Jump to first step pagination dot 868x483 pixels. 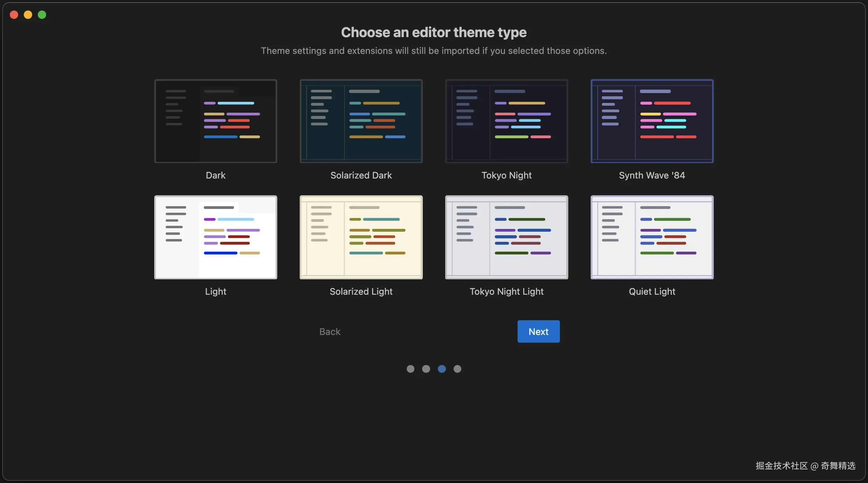[411, 369]
